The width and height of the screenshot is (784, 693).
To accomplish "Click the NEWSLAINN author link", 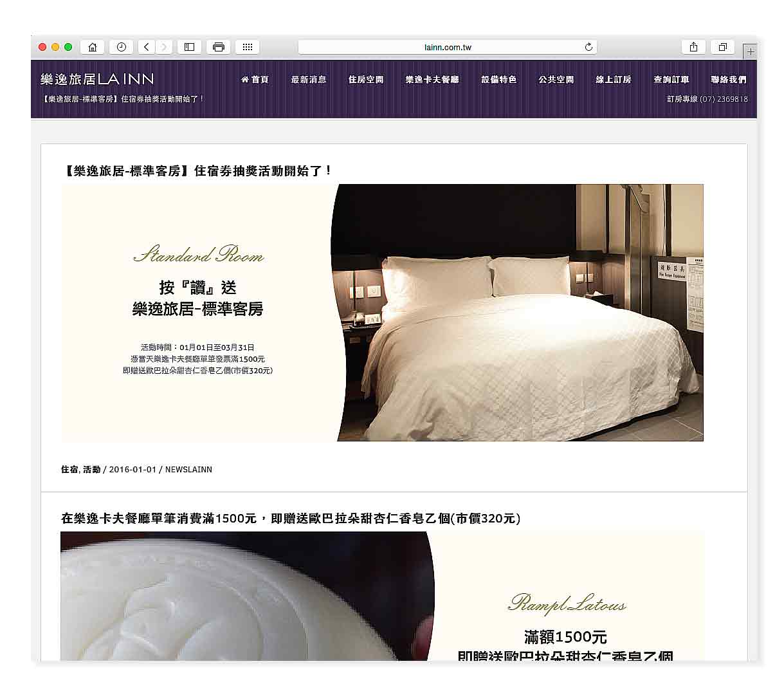I will pyautogui.click(x=188, y=470).
